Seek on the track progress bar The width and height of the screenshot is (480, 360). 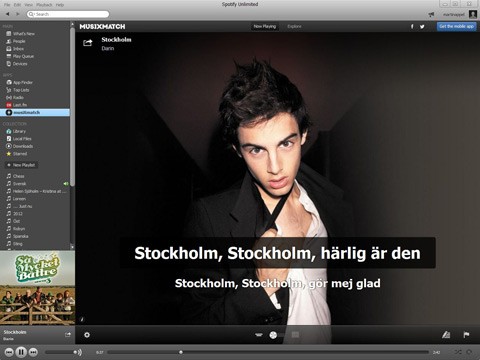coord(268,352)
